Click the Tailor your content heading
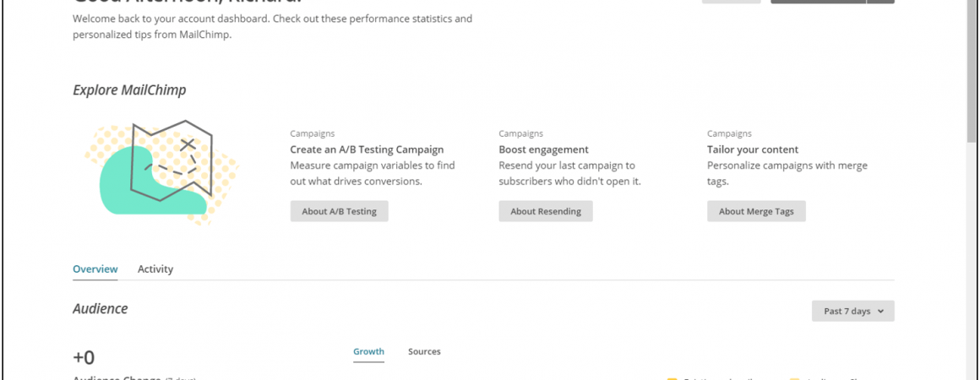Image resolution: width=980 pixels, height=380 pixels. [753, 150]
